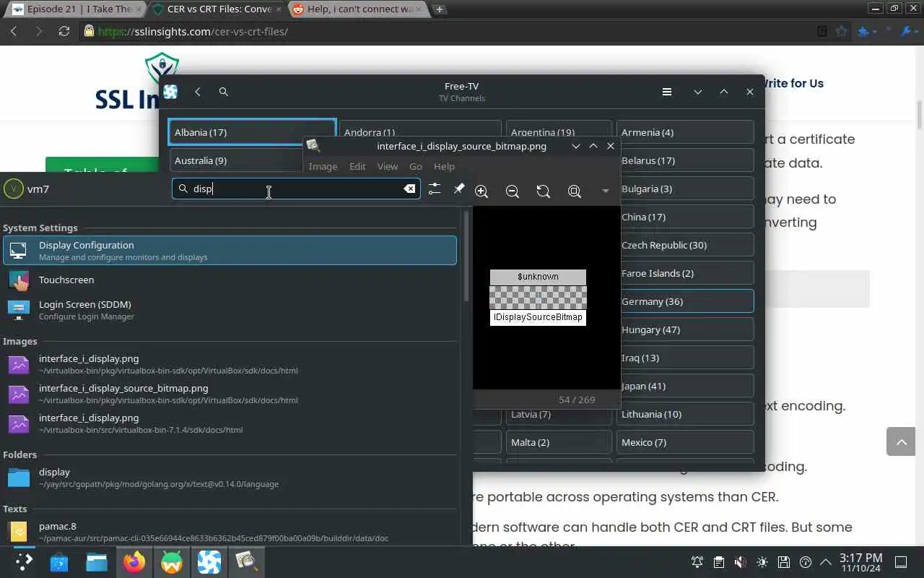This screenshot has height=578, width=924.
Task: Reload the sslinsights page
Action: tap(64, 31)
